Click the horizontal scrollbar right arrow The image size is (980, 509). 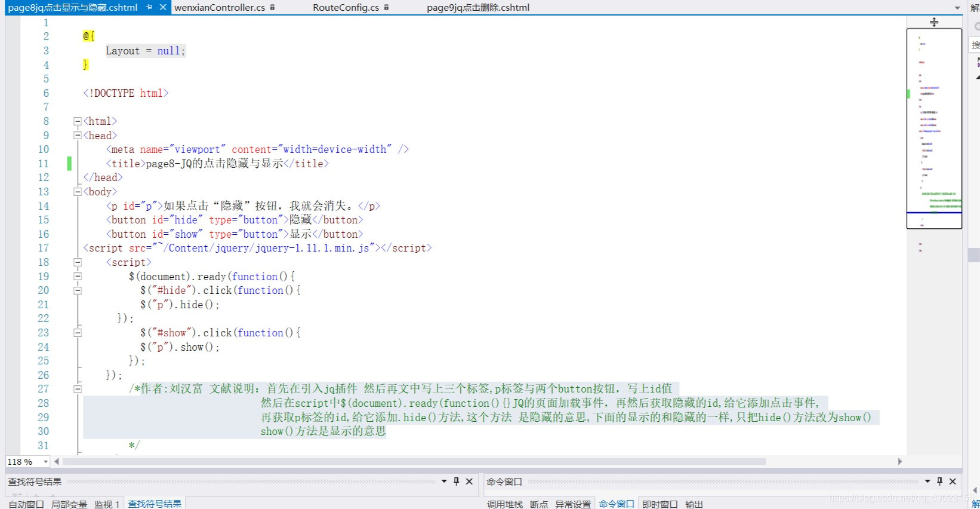pos(900,461)
